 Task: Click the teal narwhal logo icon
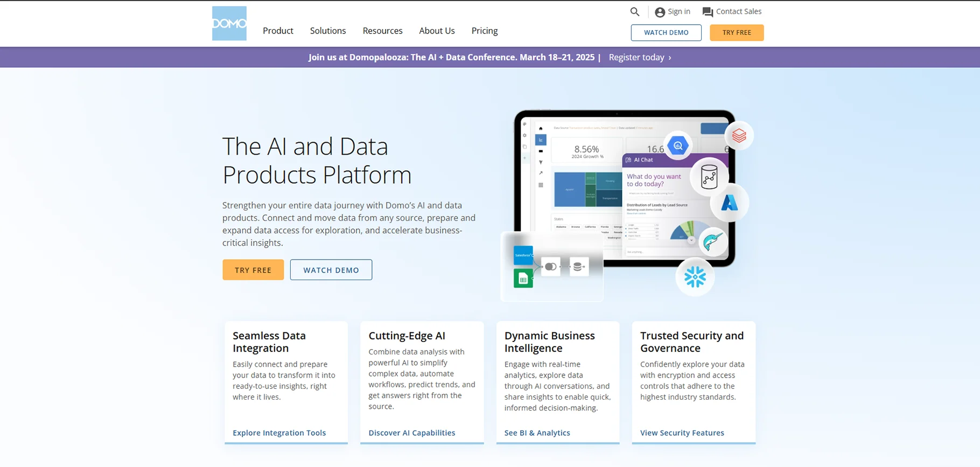tap(713, 241)
